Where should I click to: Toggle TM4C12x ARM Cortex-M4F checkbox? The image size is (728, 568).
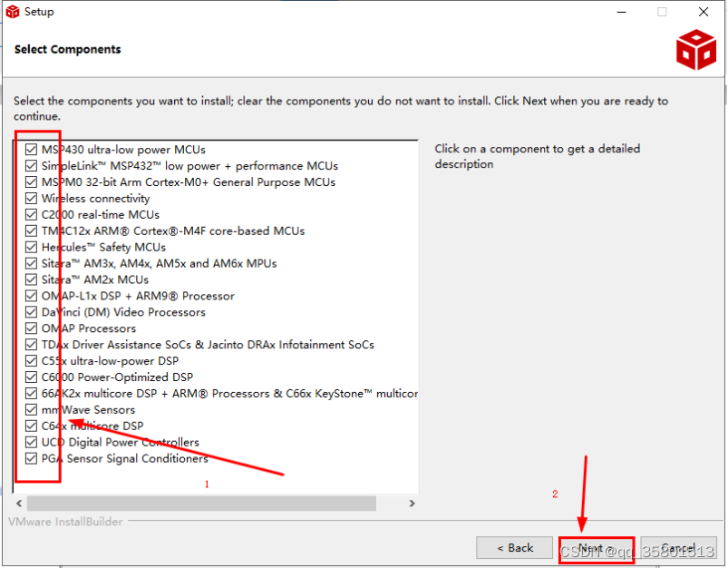point(31,230)
